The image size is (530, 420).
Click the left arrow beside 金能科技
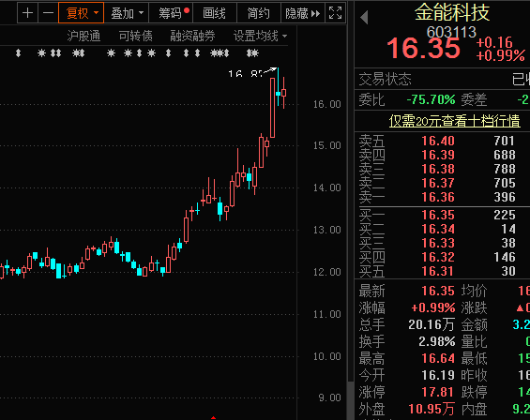[x=364, y=17]
